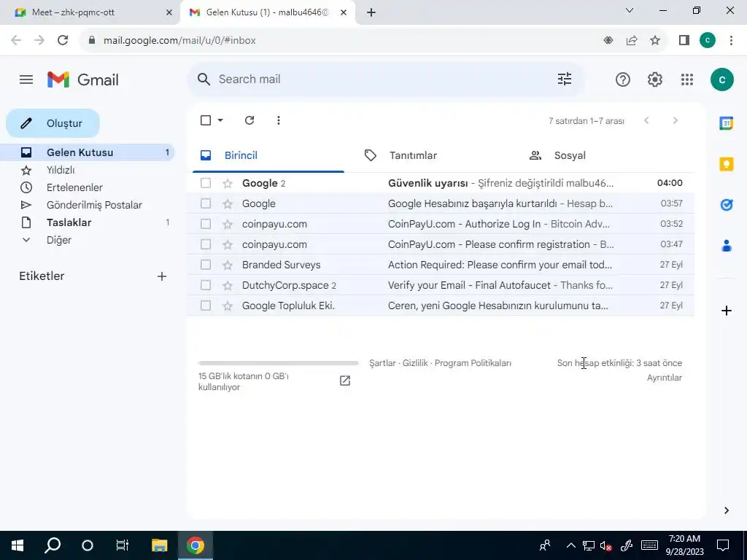
Task: Show side panel chevron at bottom right
Action: tap(726, 510)
